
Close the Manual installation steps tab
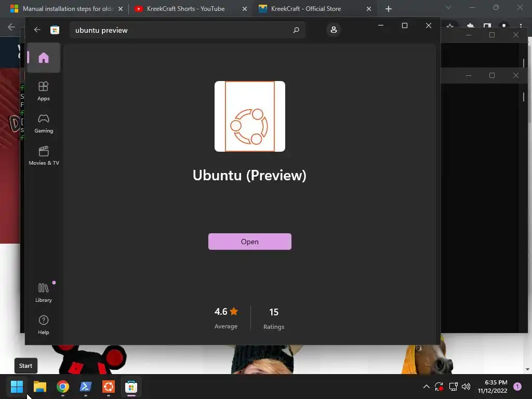tap(121, 9)
